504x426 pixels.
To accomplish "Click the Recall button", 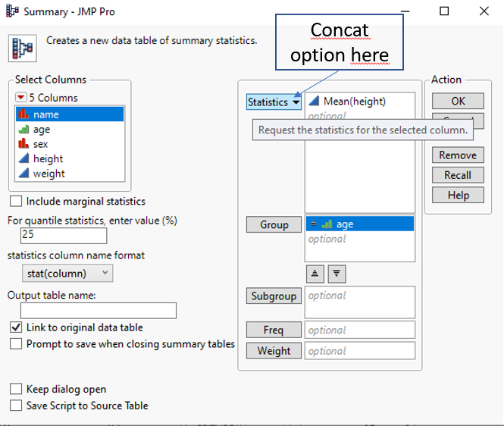I will coord(457,175).
